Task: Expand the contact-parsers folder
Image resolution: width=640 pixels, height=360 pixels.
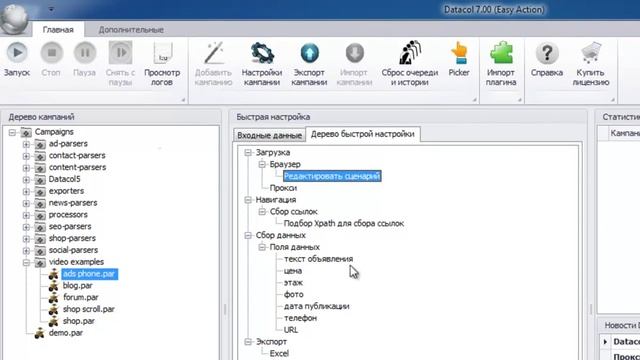Action: point(27,156)
